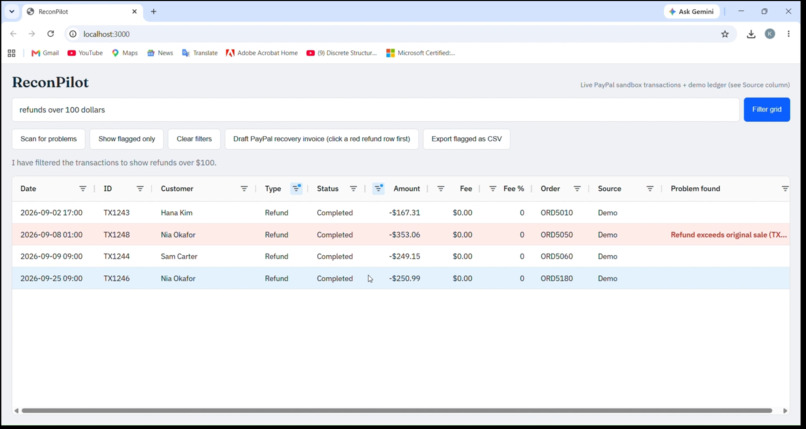
Task: Focus the query input with refunds text
Action: 376,109
